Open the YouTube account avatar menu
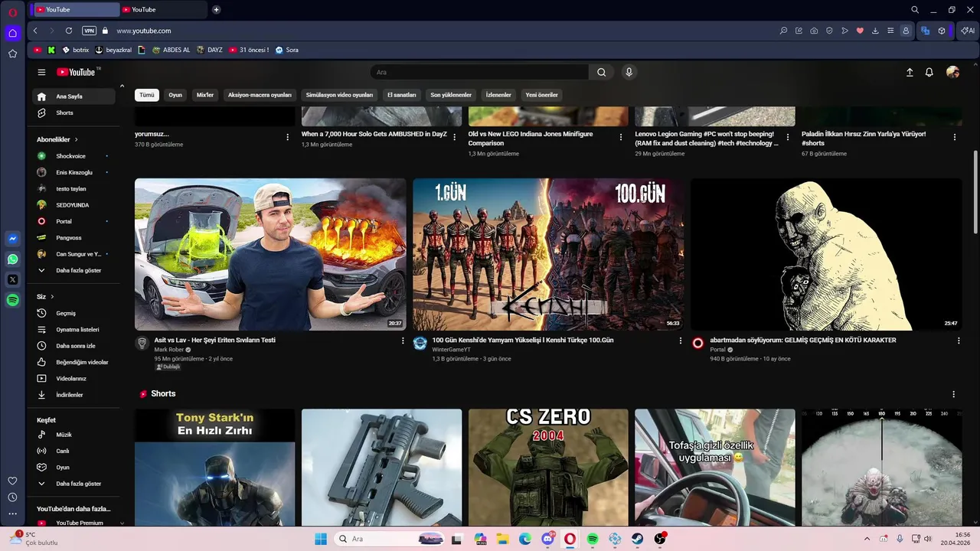This screenshot has width=980, height=551. coord(952,72)
